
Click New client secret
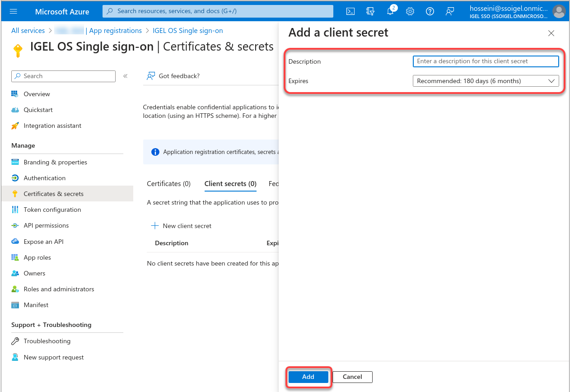click(181, 226)
